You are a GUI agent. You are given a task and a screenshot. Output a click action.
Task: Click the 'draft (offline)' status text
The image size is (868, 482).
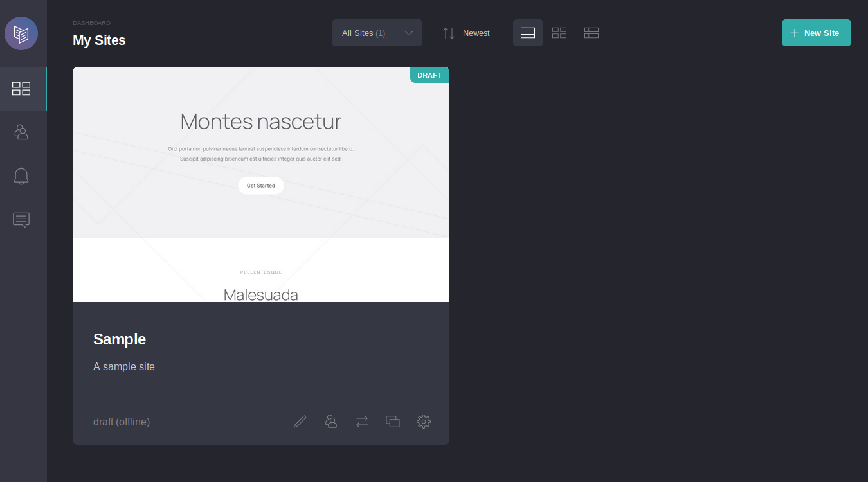pos(122,422)
